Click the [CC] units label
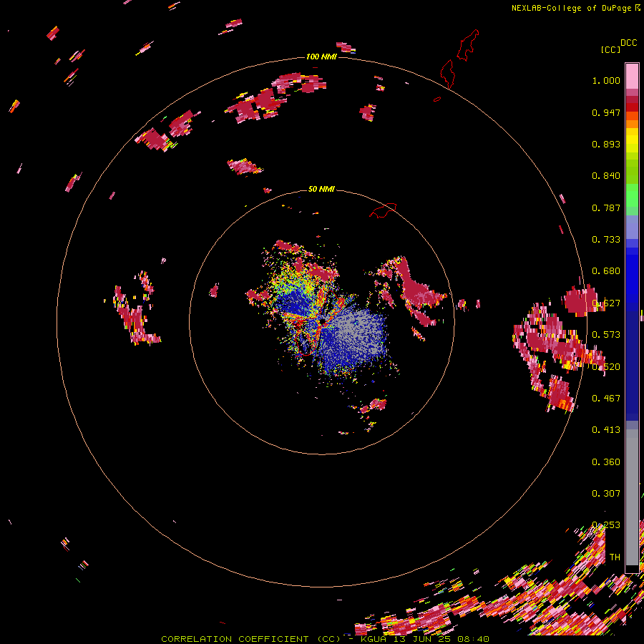This screenshot has width=644, height=644. pyautogui.click(x=610, y=49)
